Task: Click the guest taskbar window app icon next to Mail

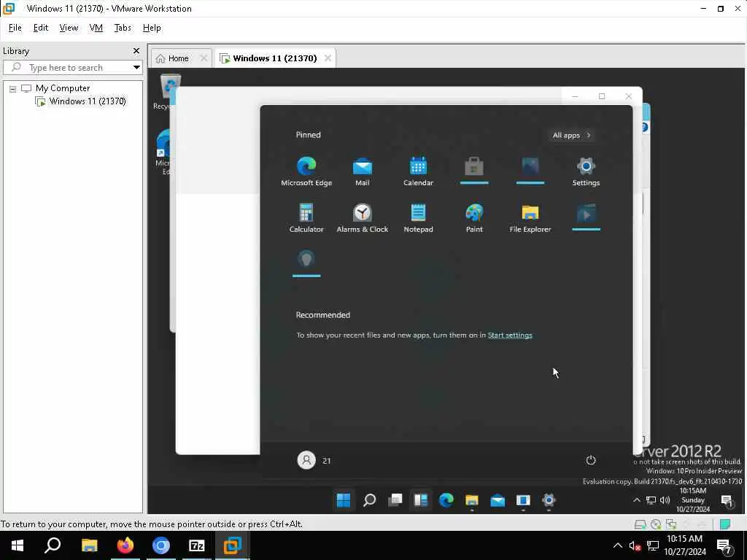Action: tap(523, 500)
